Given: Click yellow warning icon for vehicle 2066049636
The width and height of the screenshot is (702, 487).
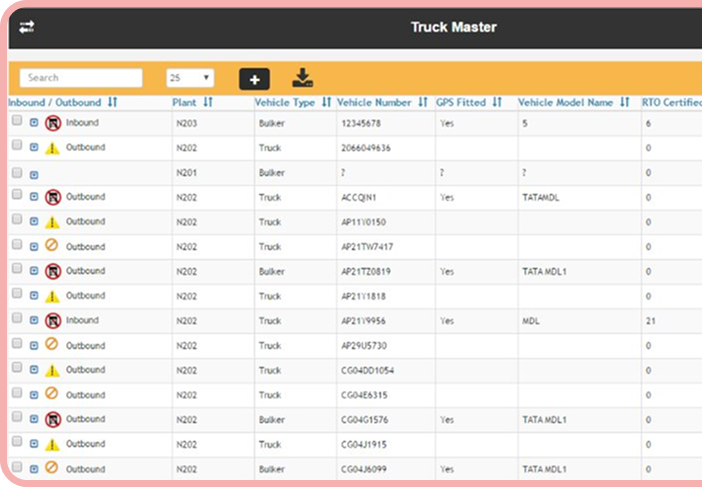Looking at the screenshot, I should (x=52, y=148).
